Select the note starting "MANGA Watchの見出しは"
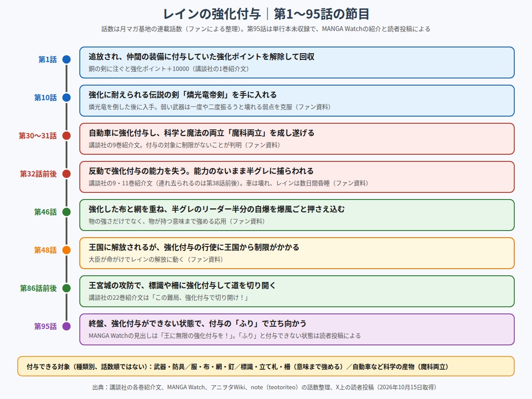532x399 pixels. (x=225, y=336)
